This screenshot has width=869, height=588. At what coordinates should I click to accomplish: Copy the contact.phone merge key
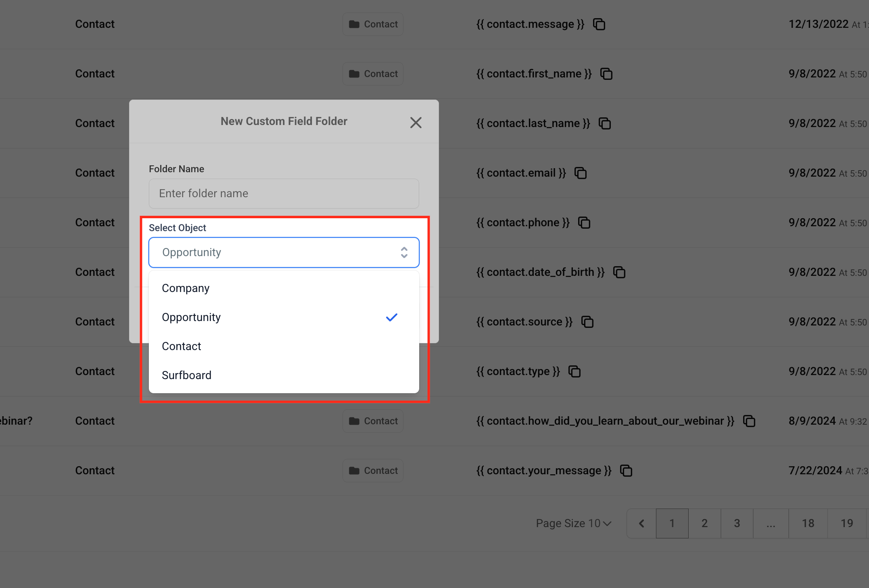pyautogui.click(x=584, y=223)
